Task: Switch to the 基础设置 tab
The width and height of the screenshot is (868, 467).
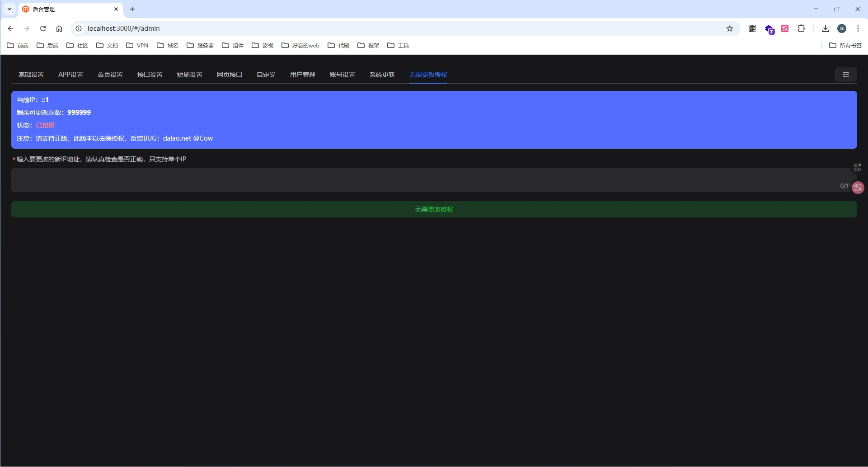Action: click(31, 75)
